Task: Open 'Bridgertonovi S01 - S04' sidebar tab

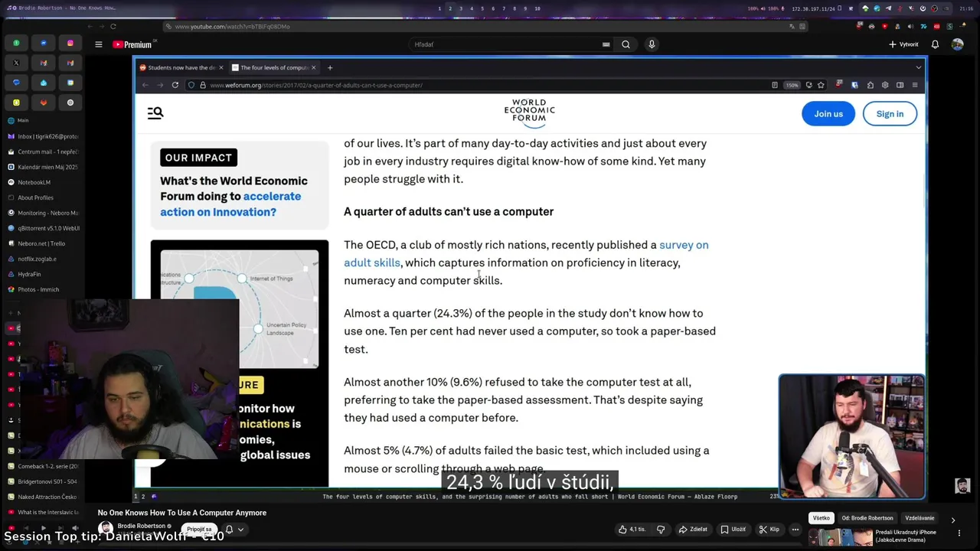Action: 44,481
